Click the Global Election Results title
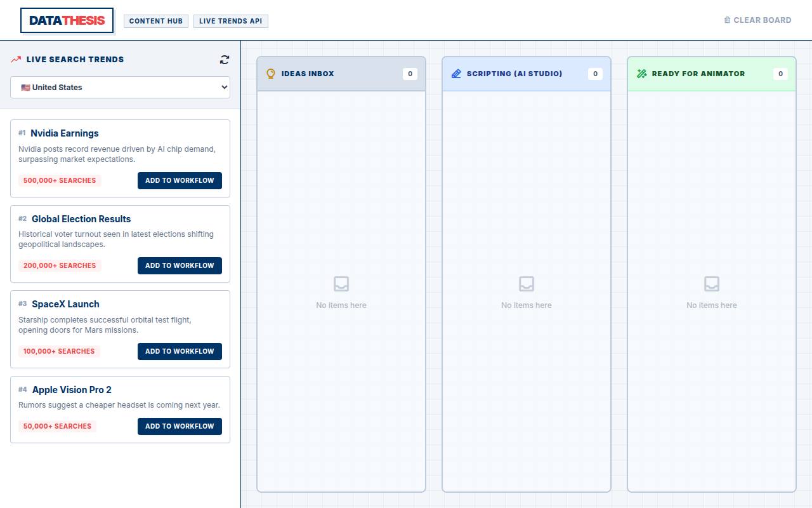 (x=81, y=219)
